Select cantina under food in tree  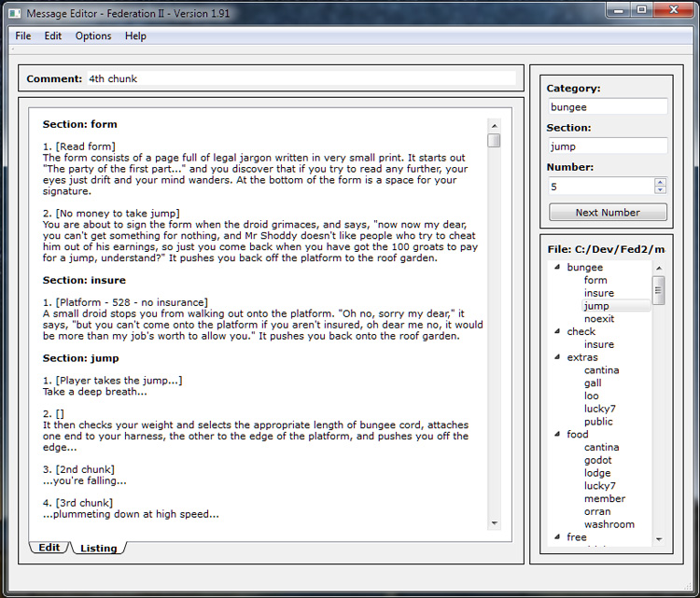point(601,447)
